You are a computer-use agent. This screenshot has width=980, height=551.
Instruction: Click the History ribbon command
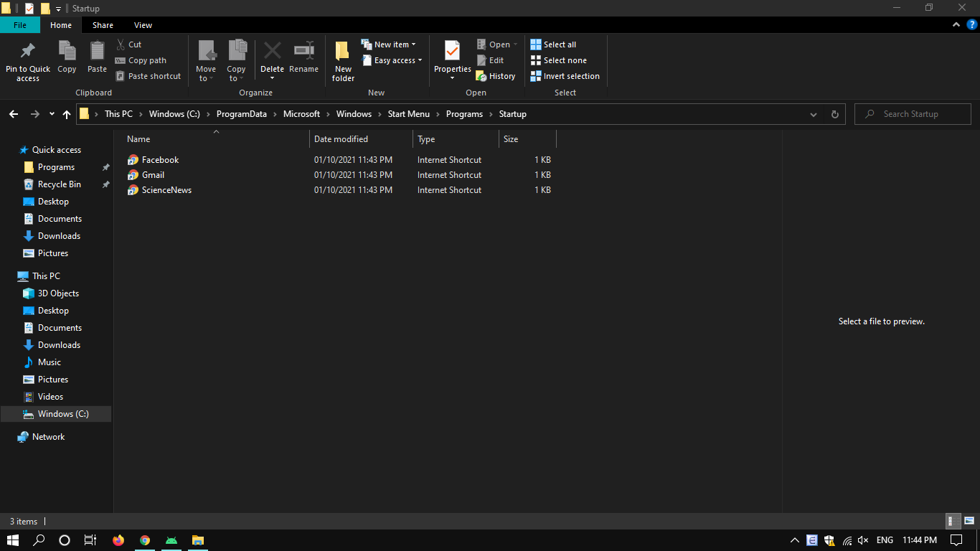pyautogui.click(x=496, y=76)
